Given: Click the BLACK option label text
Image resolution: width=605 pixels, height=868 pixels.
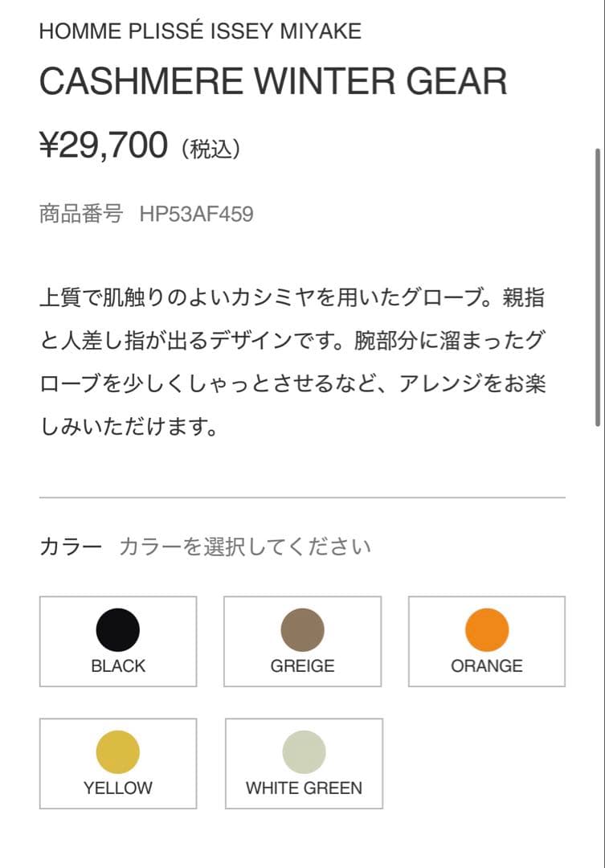Looking at the screenshot, I should pyautogui.click(x=118, y=666).
